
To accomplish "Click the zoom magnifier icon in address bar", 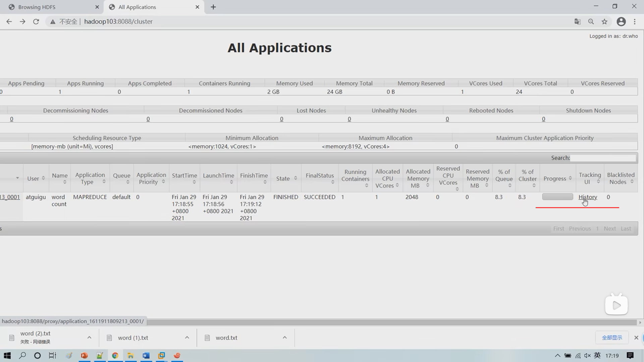I will [x=591, y=21].
